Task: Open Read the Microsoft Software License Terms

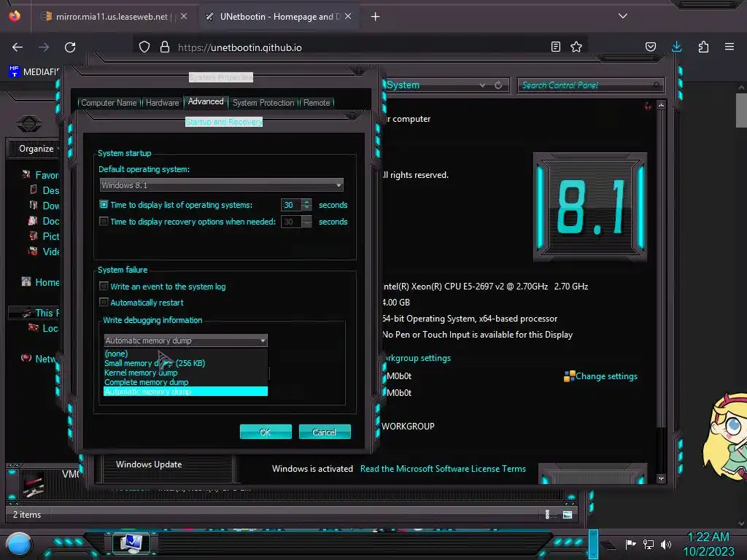Action: [443, 469]
